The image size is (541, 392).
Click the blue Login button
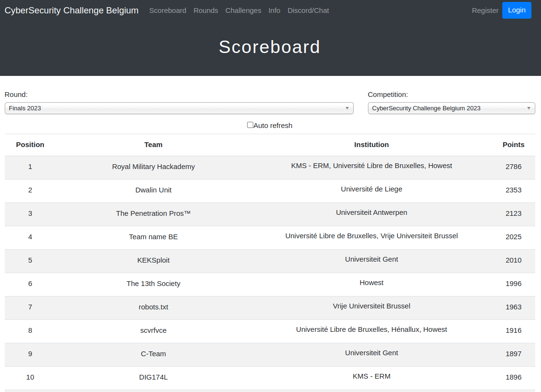(517, 11)
